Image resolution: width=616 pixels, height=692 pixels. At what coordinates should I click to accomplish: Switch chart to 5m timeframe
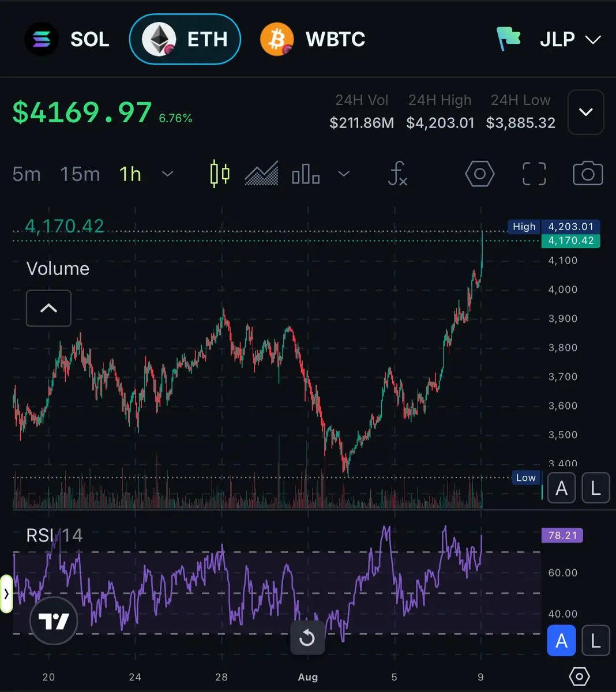click(x=27, y=174)
